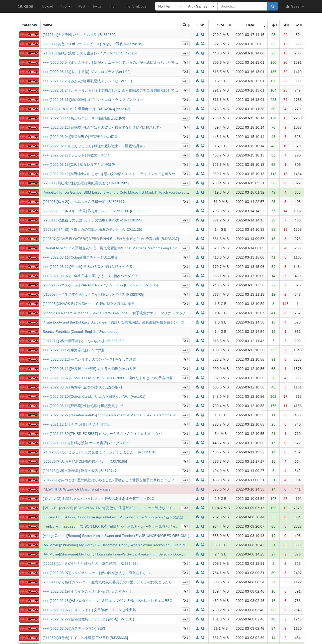Download torrent for Otusun Club row
Screen dimensions: 322x644
pyautogui.click(x=197, y=517)
